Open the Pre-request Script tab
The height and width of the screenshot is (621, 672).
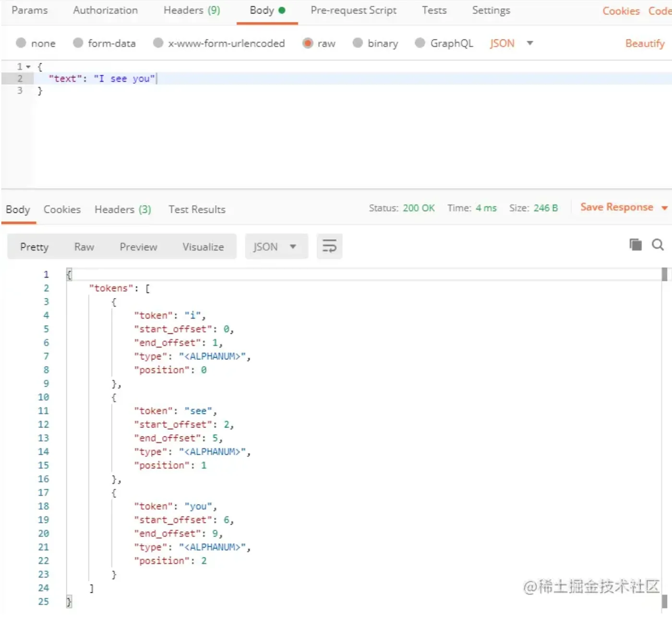pos(353,11)
